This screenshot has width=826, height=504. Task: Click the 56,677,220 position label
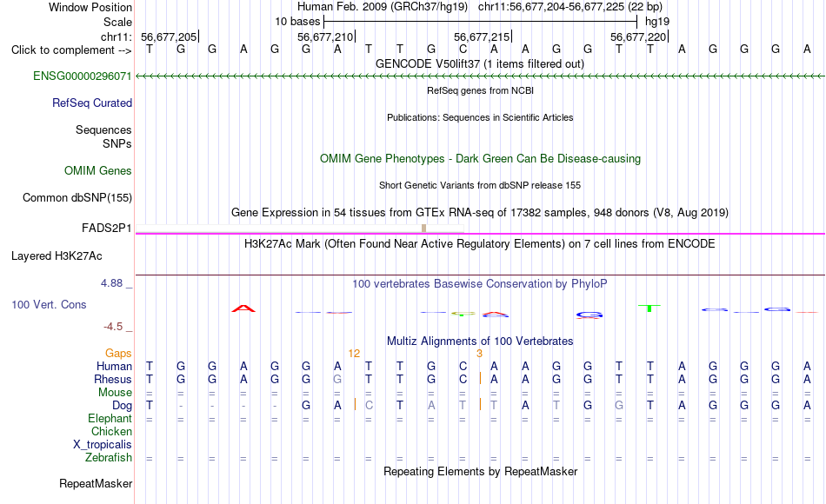tap(638, 36)
